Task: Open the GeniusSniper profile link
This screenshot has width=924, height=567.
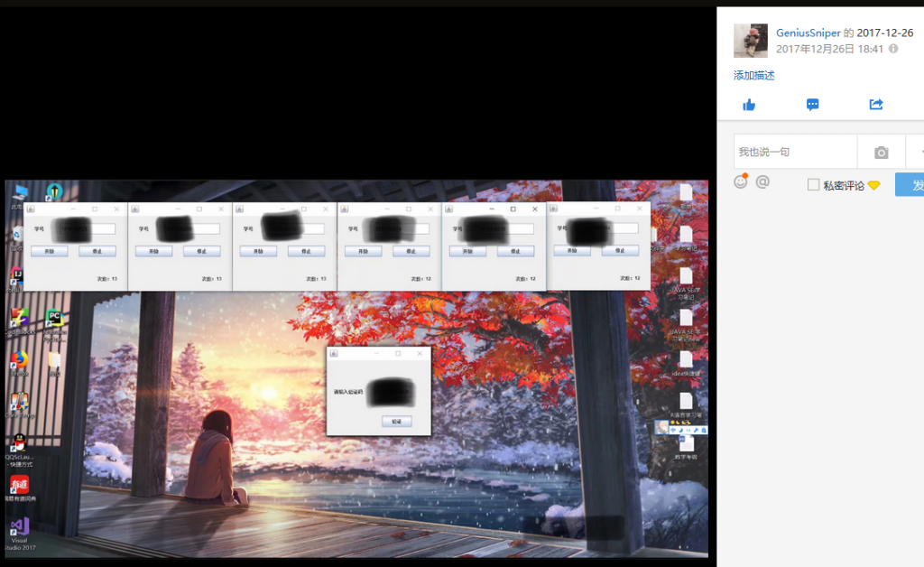Action: pyautogui.click(x=808, y=33)
